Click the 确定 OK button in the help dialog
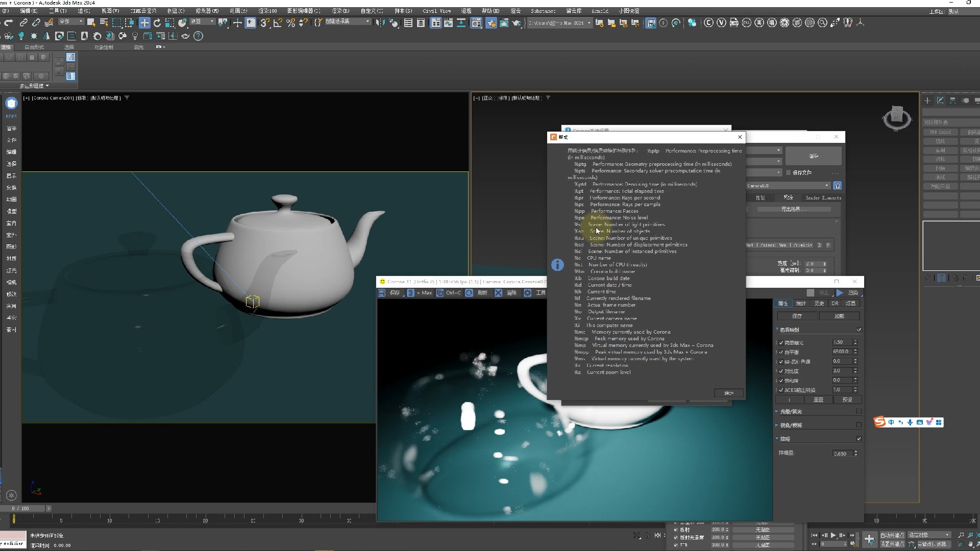Image resolution: width=980 pixels, height=551 pixels. (728, 393)
